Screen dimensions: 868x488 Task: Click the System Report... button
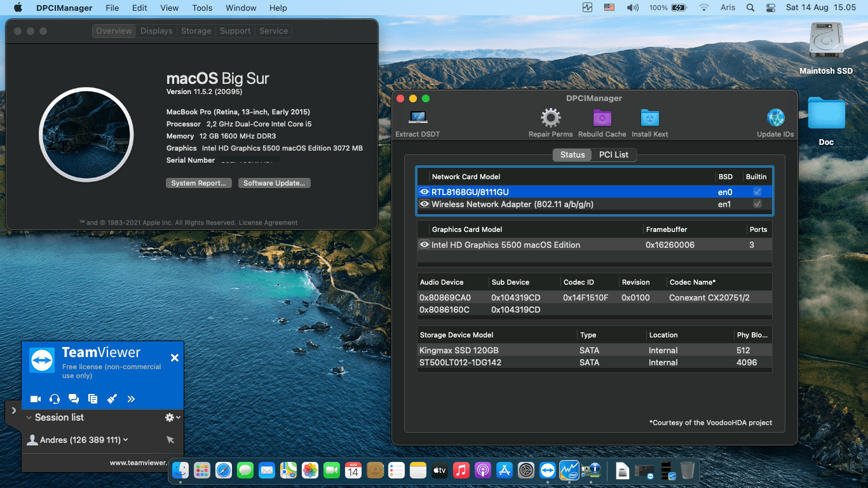click(x=198, y=183)
